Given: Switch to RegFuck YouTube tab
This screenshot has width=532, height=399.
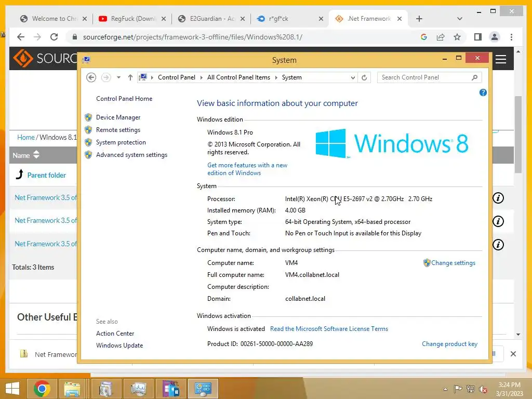Looking at the screenshot, I should click(x=132, y=19).
